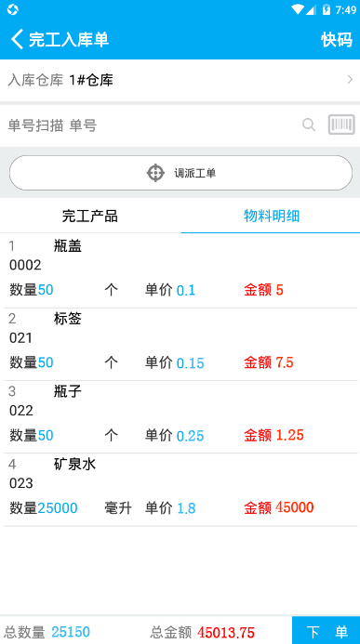This screenshot has width=360, height=644.
Task: Edit the 瓶子 unit price 0.25
Action: pos(191,436)
